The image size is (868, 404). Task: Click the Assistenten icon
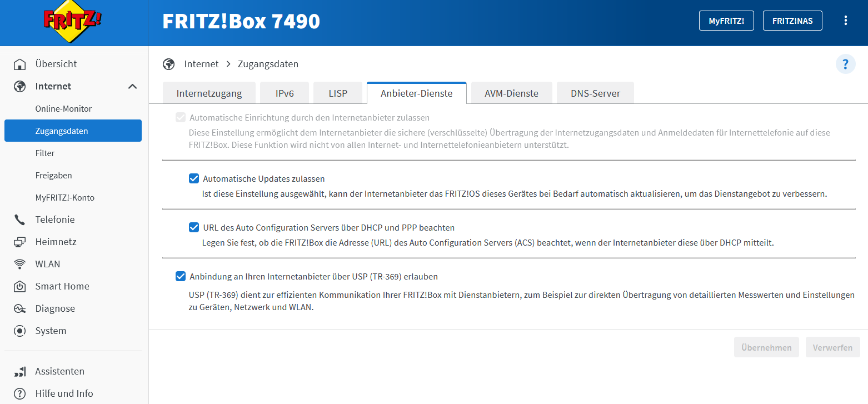click(20, 371)
